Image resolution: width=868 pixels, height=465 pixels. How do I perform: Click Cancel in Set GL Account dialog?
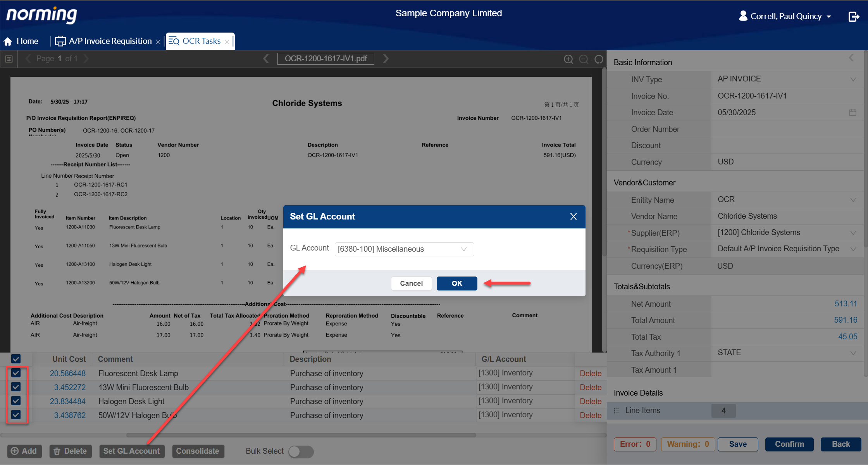point(411,283)
